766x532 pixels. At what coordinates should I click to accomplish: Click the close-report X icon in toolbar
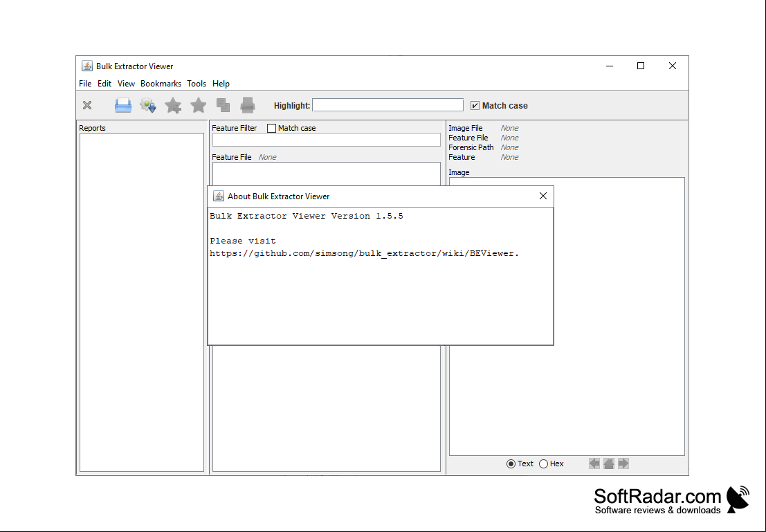(87, 105)
